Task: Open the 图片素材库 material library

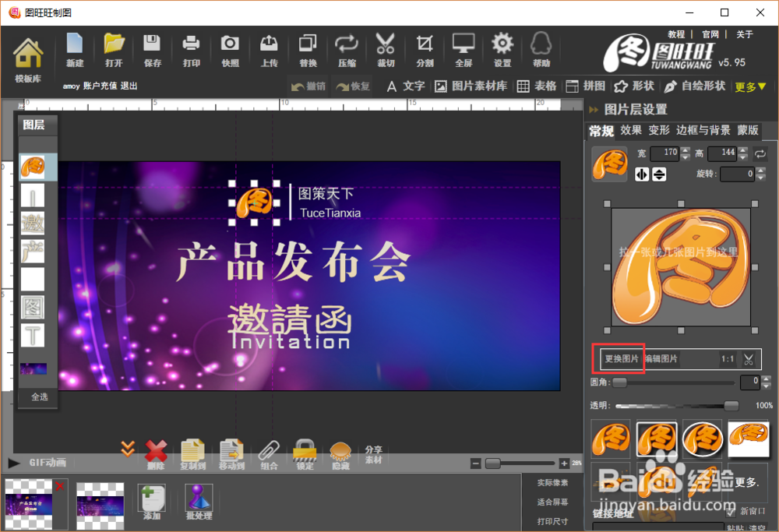Action: click(x=478, y=86)
